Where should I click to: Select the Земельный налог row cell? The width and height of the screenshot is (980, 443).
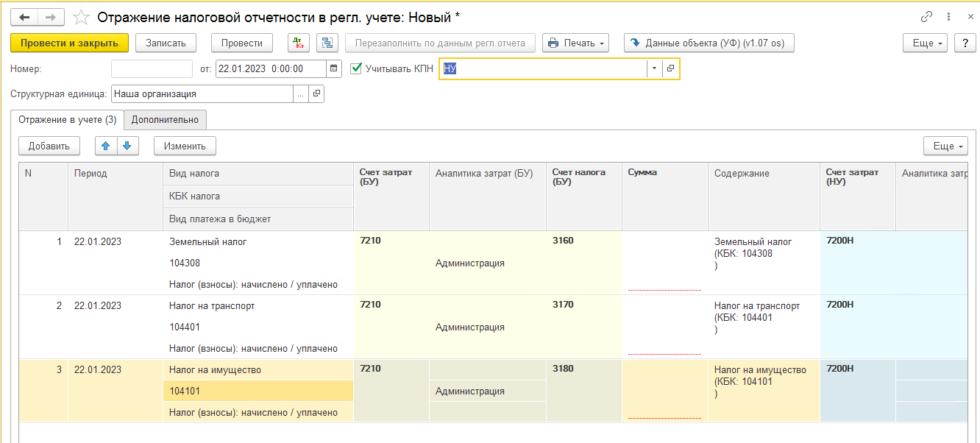[208, 241]
